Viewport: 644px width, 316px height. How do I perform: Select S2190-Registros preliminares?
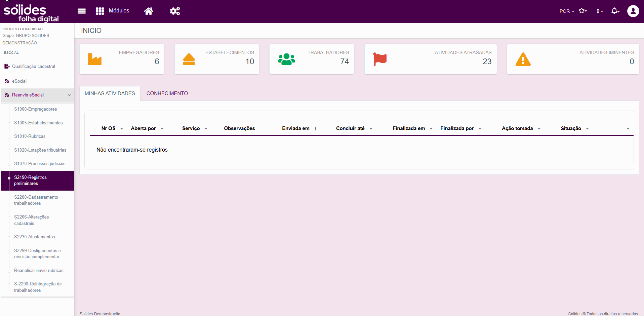(38, 181)
